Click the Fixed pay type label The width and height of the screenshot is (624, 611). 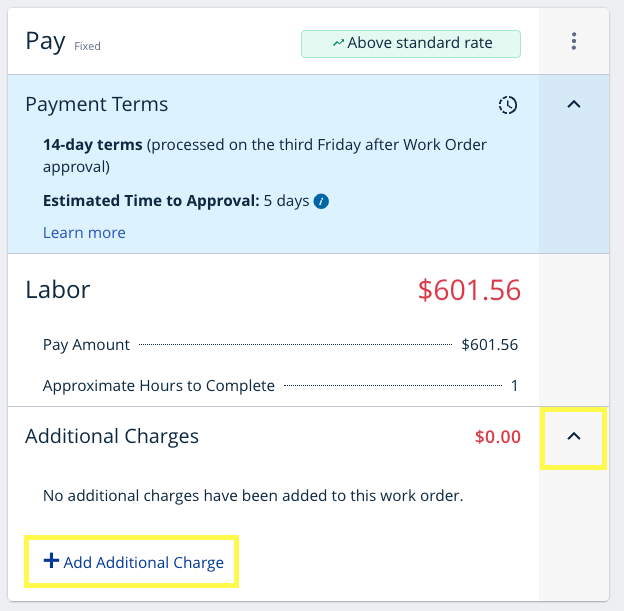pos(87,46)
